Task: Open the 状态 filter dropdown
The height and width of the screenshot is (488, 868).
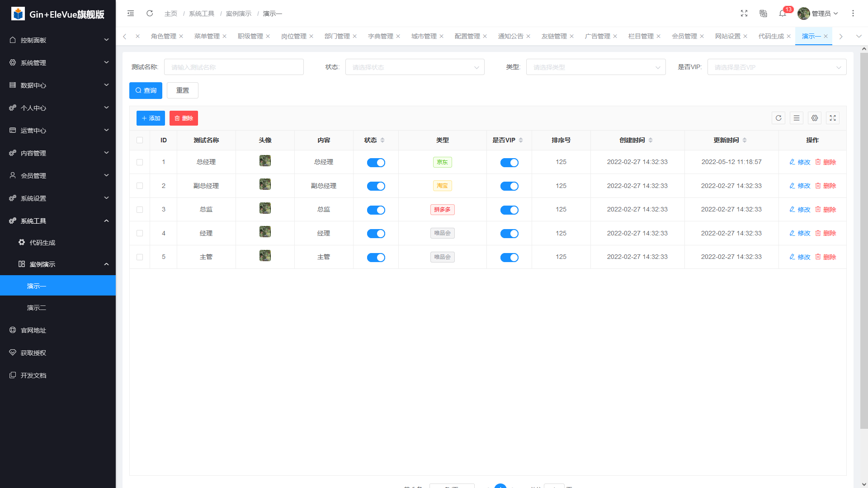Action: [415, 67]
